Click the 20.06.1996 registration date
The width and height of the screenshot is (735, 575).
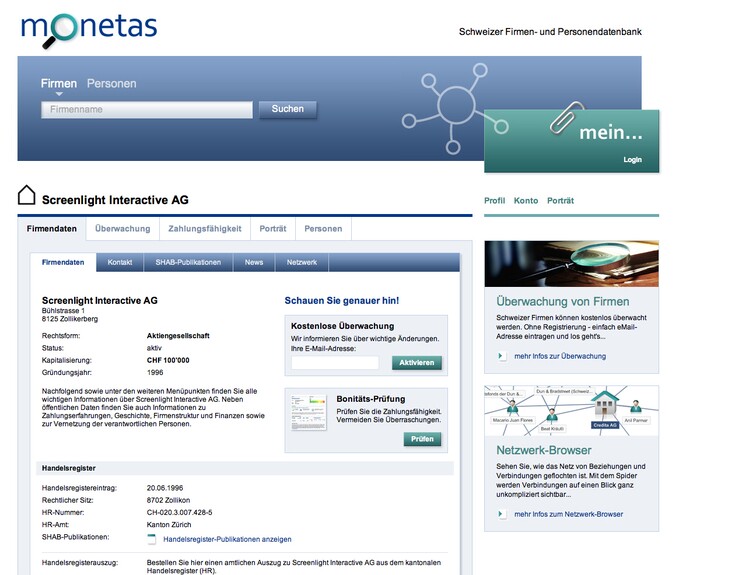165,488
